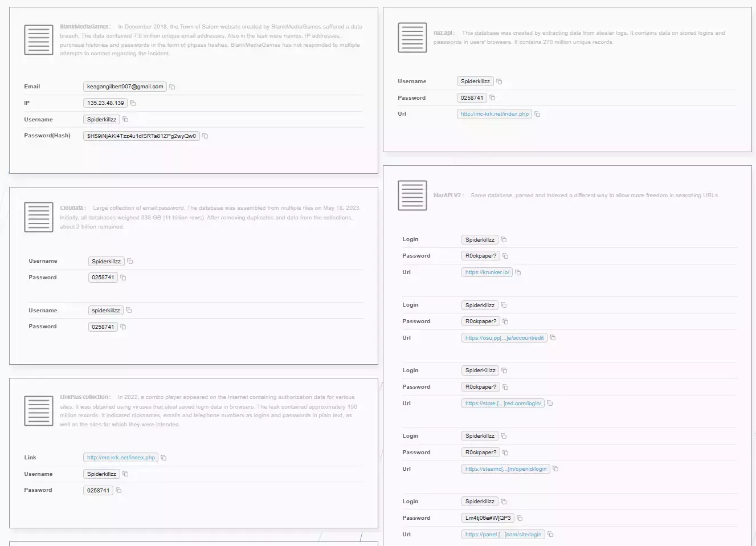Screen dimensions: 756x546
Task: Copy first Cloudata username Spiderkillzz
Action: click(x=130, y=262)
